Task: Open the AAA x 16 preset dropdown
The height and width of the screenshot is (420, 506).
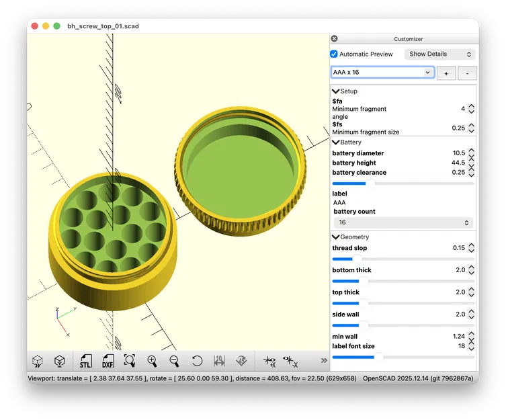Action: coord(383,73)
